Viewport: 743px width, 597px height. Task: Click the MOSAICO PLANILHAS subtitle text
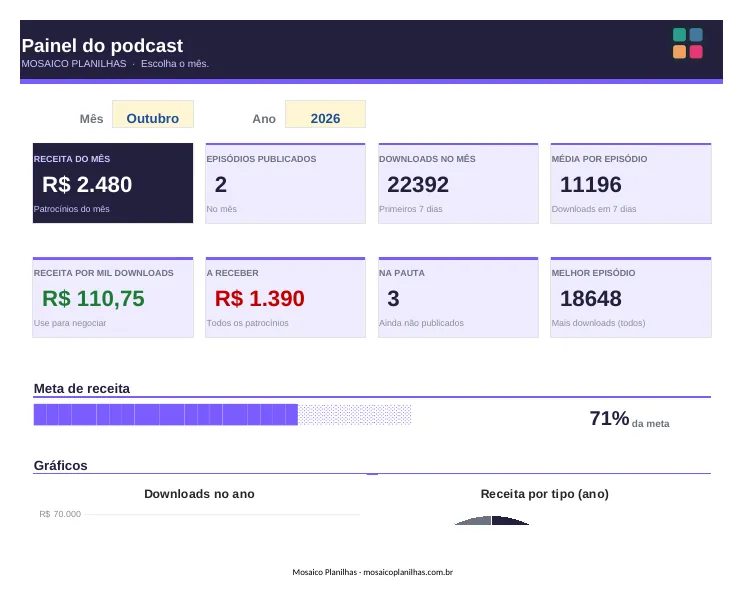click(x=74, y=63)
